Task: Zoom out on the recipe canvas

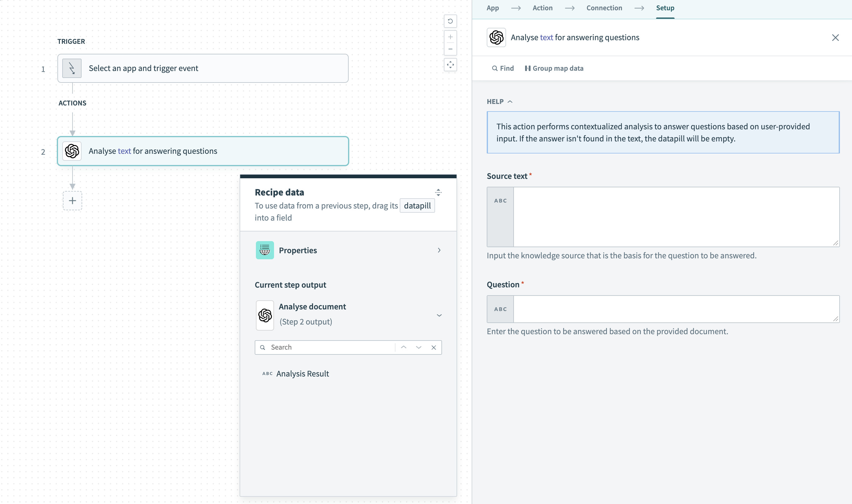Action: (450, 49)
